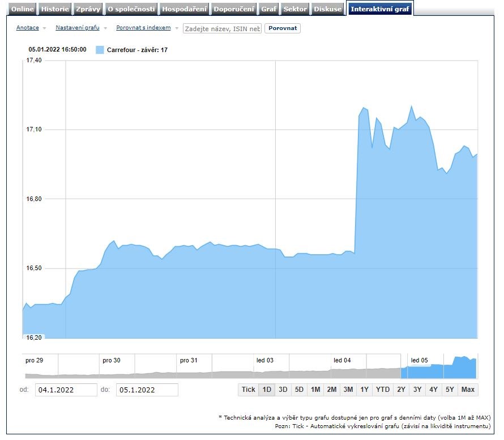Click the 'od' start date field
The image size is (504, 440).
(x=66, y=390)
